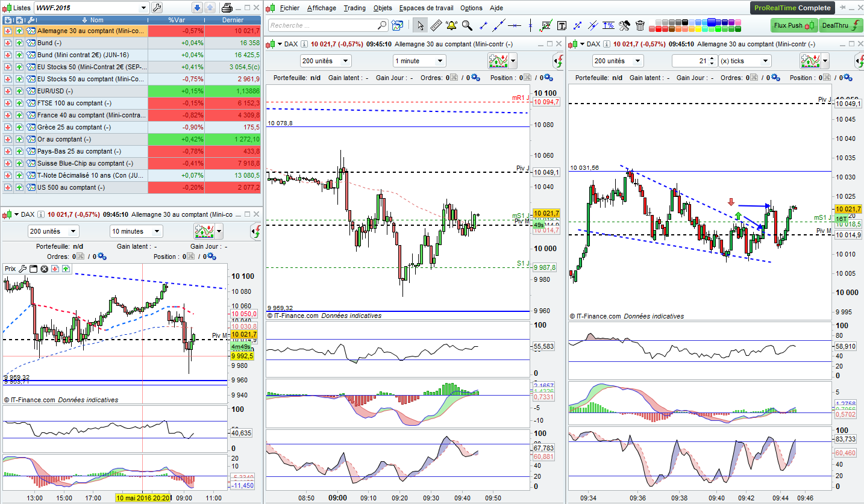This screenshot has width=864, height=504.
Task: Open the Espaces de travail menu
Action: click(x=427, y=8)
